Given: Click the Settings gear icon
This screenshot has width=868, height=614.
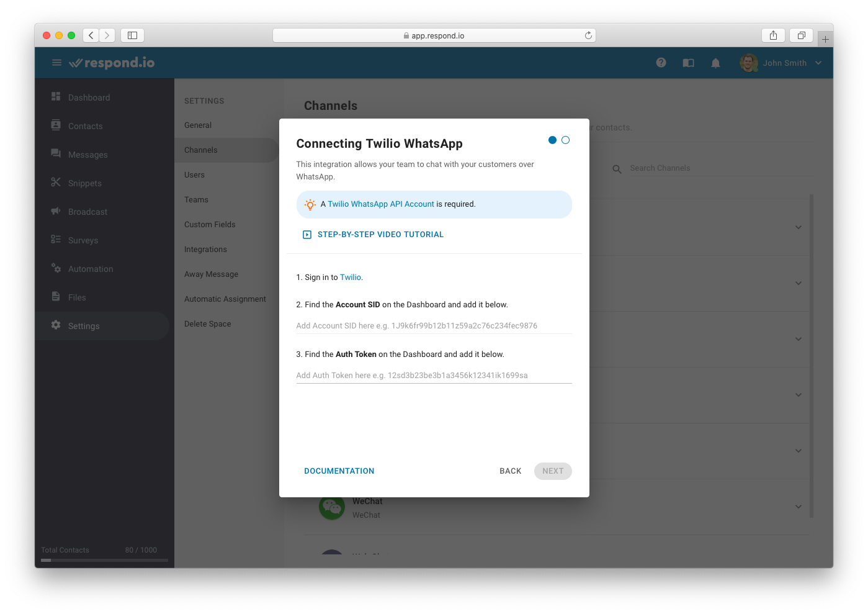Looking at the screenshot, I should click(x=56, y=325).
